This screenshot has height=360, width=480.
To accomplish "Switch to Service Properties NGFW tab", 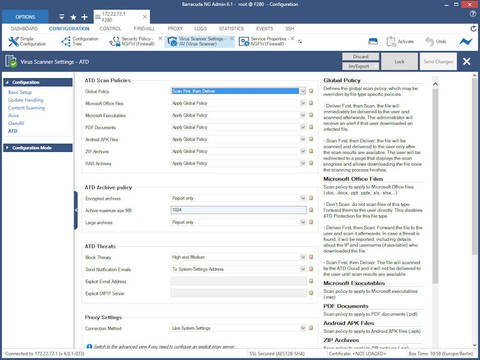I will pyautogui.click(x=263, y=41).
